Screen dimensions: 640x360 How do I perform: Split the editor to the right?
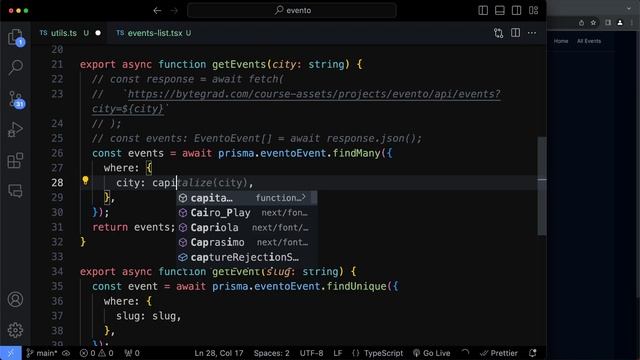[516, 33]
